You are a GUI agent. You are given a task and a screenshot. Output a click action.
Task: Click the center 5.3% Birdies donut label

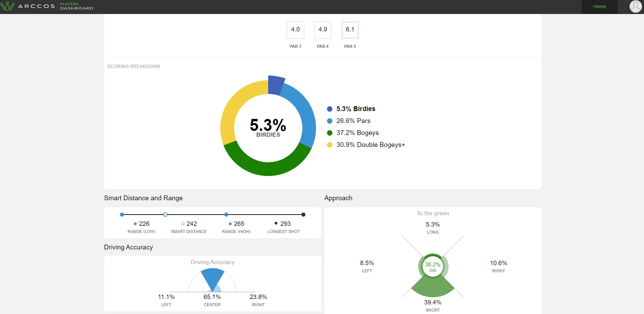click(268, 127)
